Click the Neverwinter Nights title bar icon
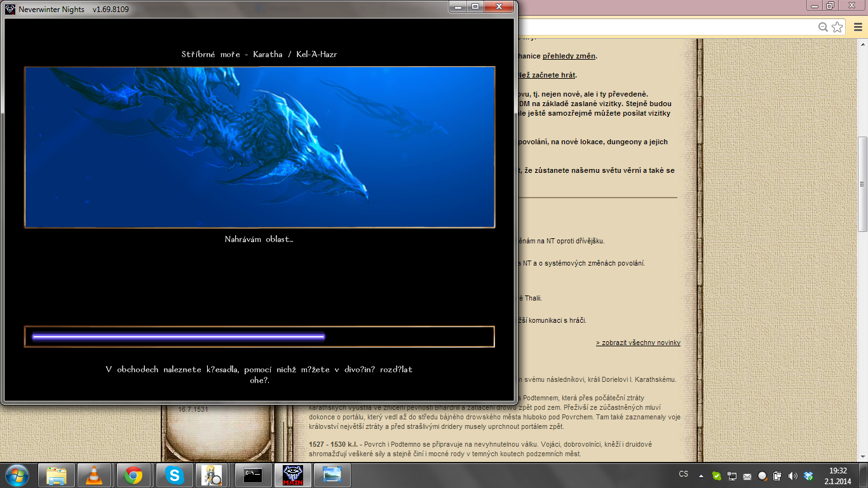The width and height of the screenshot is (868, 488). pyautogui.click(x=11, y=10)
